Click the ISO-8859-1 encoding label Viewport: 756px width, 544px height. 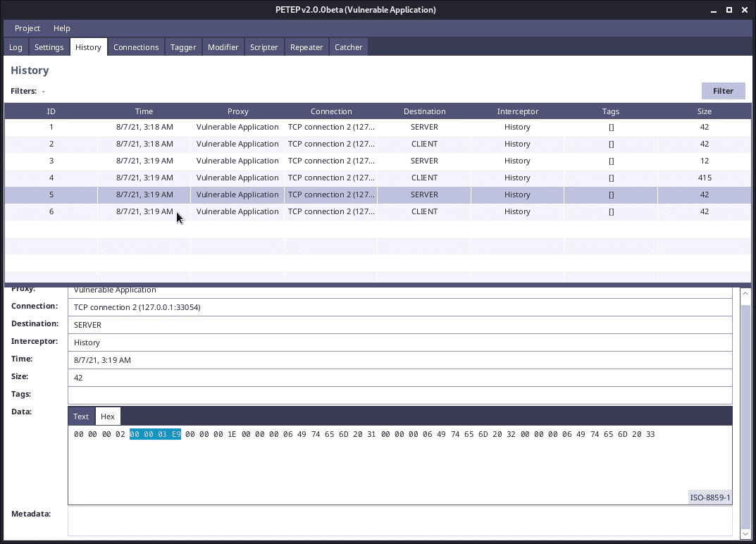[710, 497]
